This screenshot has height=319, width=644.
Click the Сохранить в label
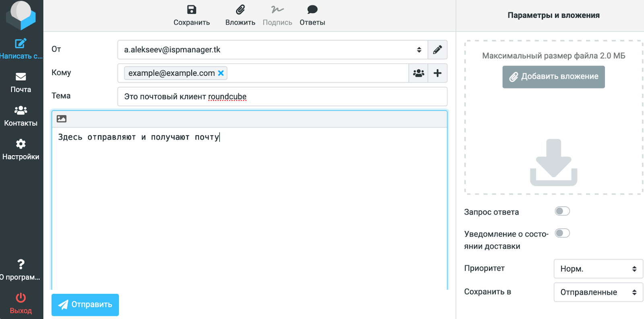(x=487, y=292)
